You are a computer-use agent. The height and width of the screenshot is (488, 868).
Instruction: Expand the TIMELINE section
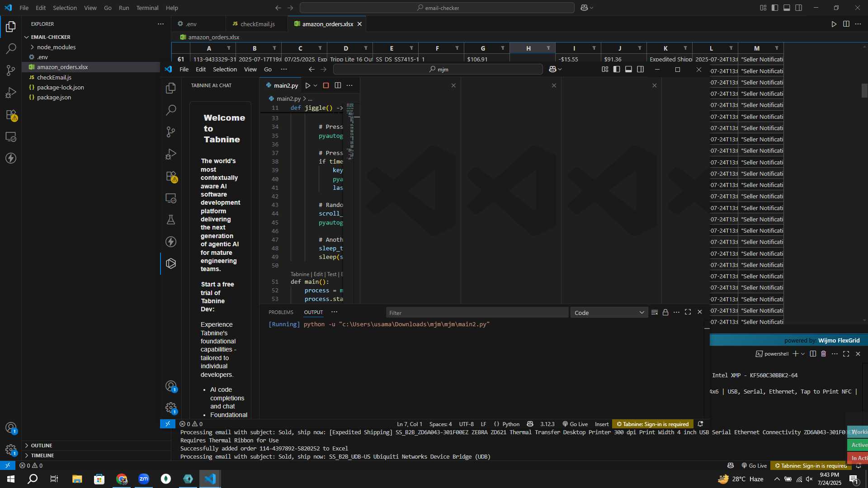[42, 455]
